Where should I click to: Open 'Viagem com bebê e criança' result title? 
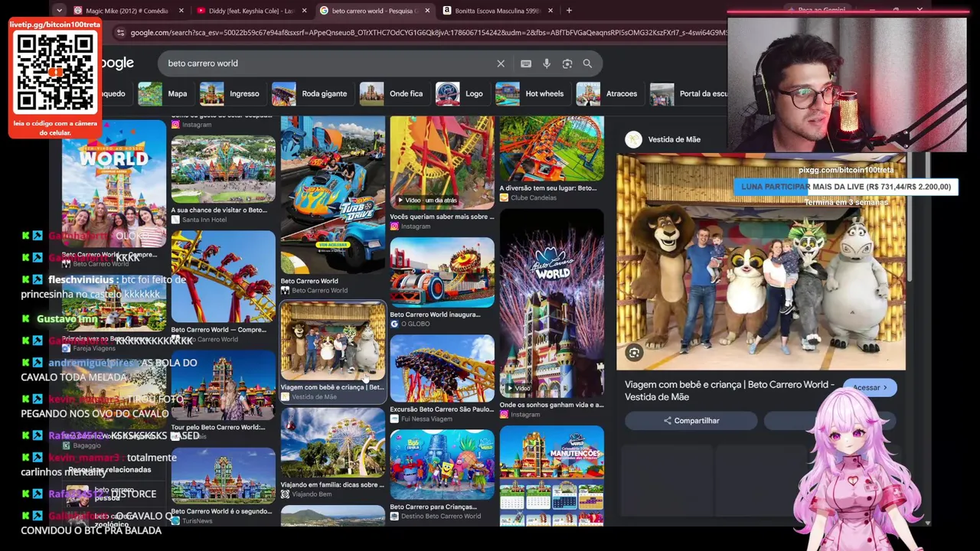tap(332, 387)
